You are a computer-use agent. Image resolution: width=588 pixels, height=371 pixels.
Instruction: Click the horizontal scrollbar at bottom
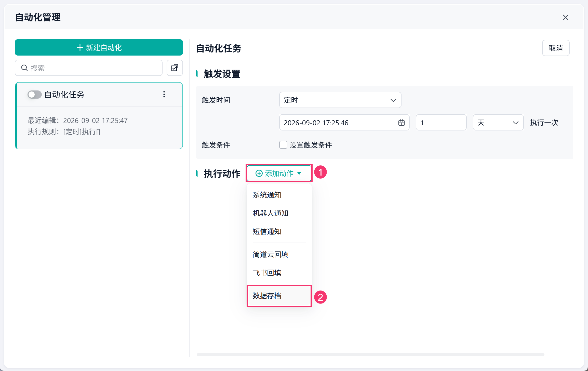pos(370,354)
